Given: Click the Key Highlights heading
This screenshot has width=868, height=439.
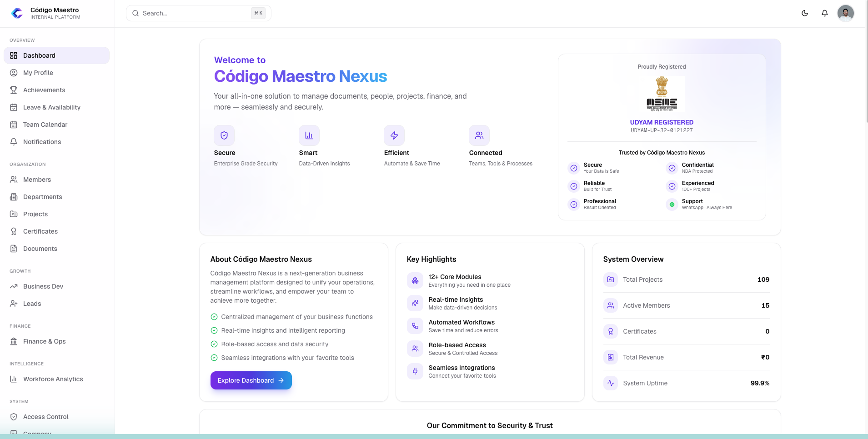Looking at the screenshot, I should point(431,259).
